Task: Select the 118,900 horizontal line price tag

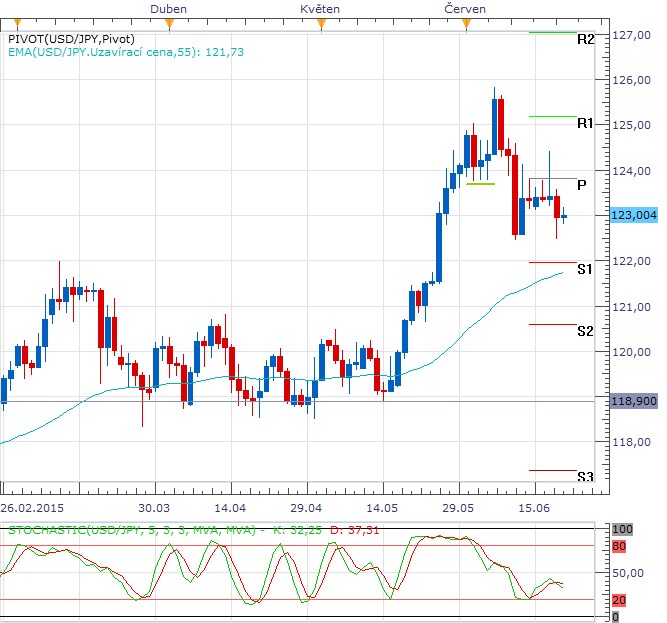Action: 634,401
